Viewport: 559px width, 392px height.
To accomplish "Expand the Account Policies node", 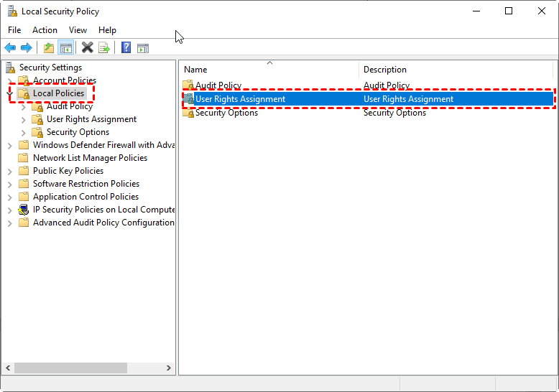I will 10,81.
